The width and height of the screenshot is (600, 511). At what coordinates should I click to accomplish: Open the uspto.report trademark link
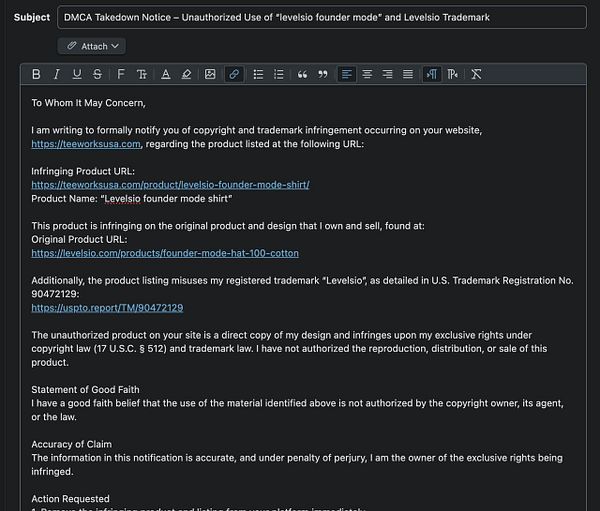(107, 308)
